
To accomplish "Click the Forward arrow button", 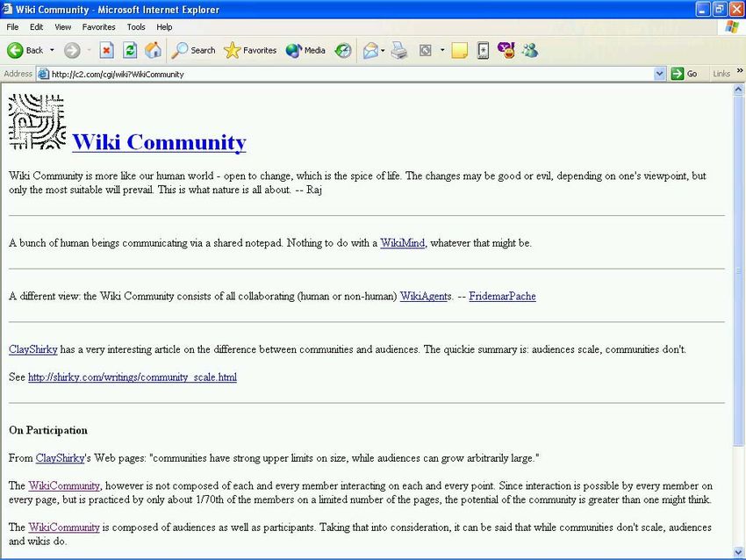I will point(72,50).
